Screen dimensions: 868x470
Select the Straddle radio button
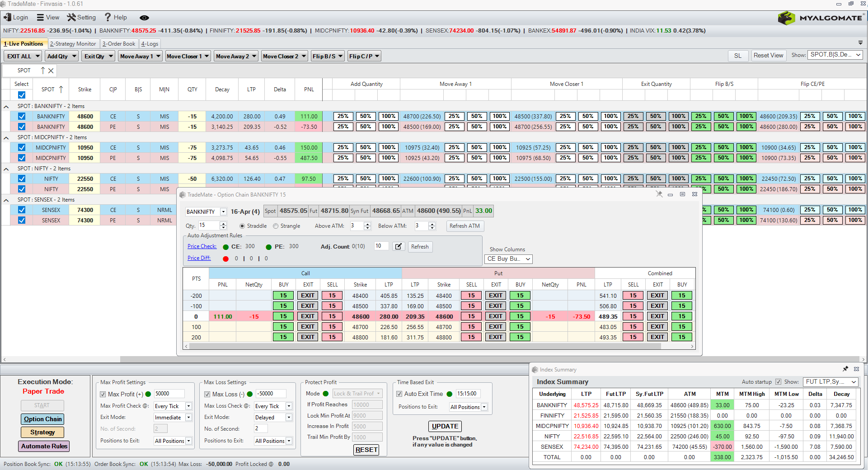pyautogui.click(x=242, y=226)
